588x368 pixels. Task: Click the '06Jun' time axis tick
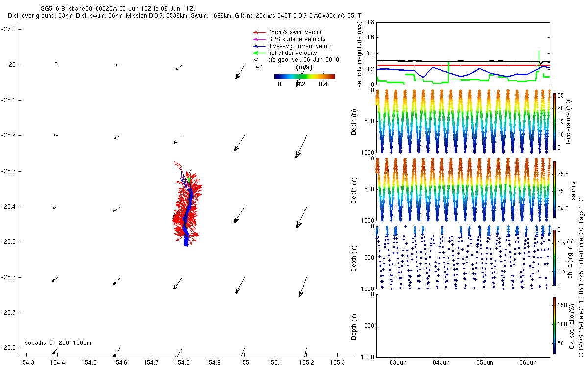(x=528, y=363)
